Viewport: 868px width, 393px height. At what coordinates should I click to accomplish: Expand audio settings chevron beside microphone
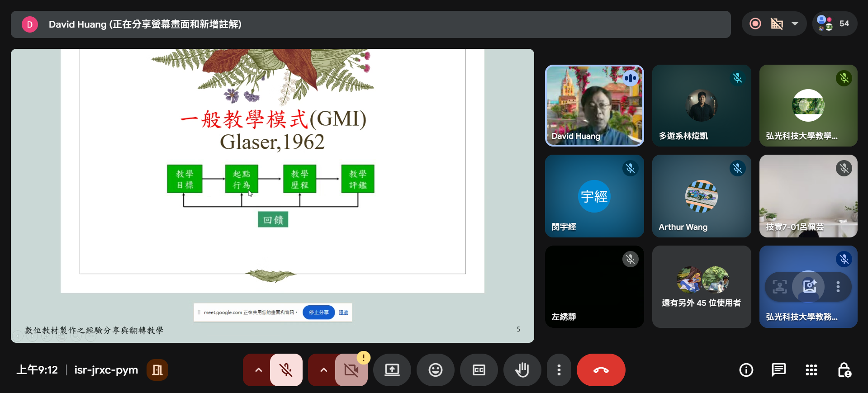tap(258, 370)
